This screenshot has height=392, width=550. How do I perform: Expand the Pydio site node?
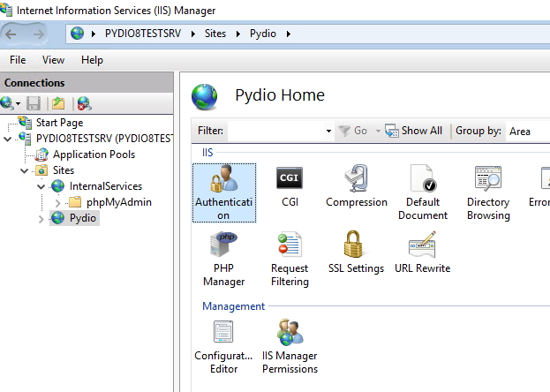pyautogui.click(x=41, y=219)
